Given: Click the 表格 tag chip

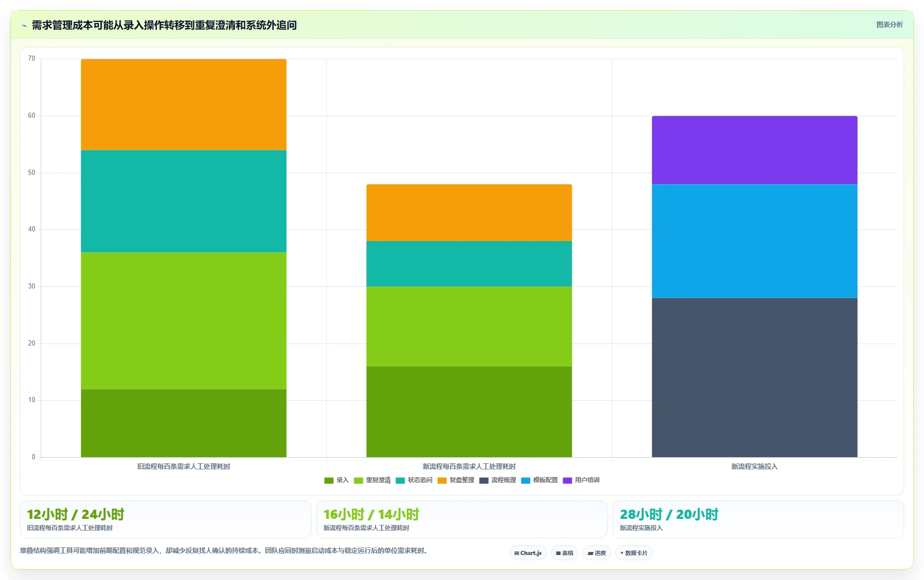Looking at the screenshot, I should click(x=565, y=553).
